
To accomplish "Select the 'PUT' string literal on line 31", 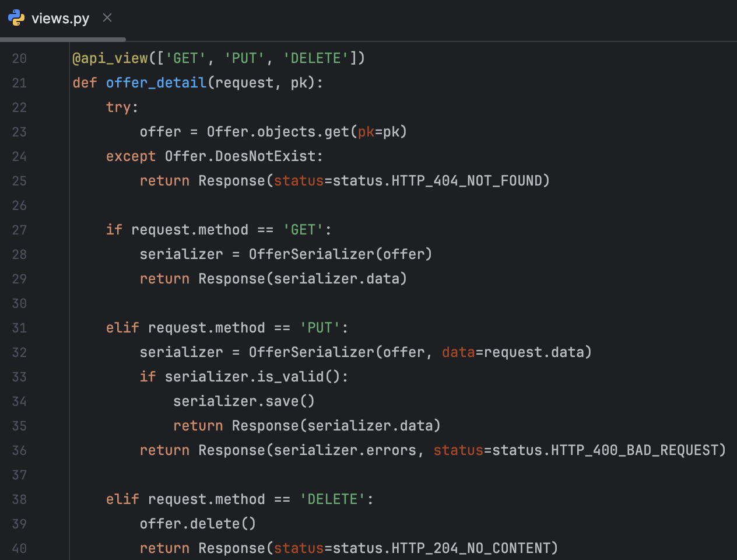I will click(x=320, y=327).
